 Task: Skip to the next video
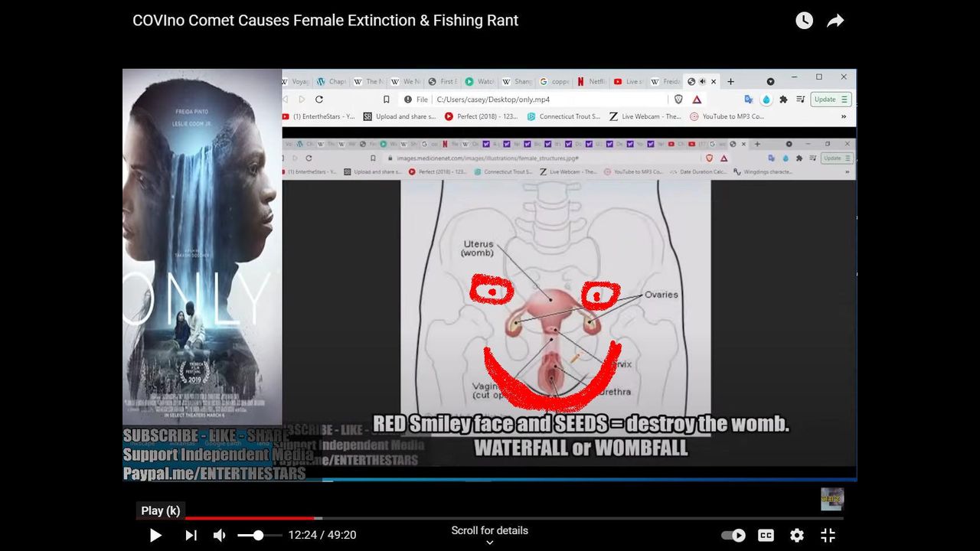[x=191, y=536]
